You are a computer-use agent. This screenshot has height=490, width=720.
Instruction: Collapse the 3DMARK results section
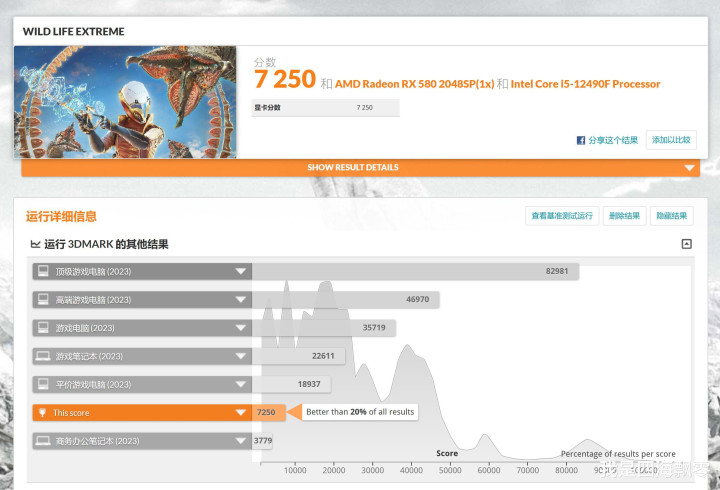(x=686, y=244)
